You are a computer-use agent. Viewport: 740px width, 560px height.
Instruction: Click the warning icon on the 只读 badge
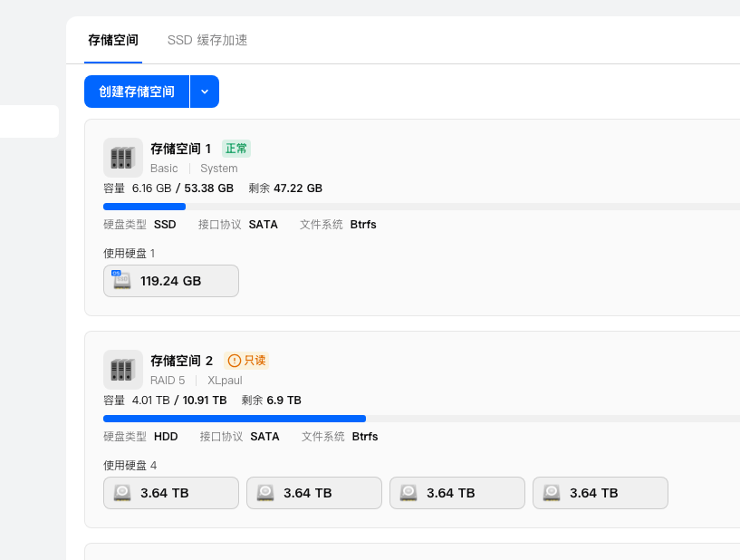234,360
